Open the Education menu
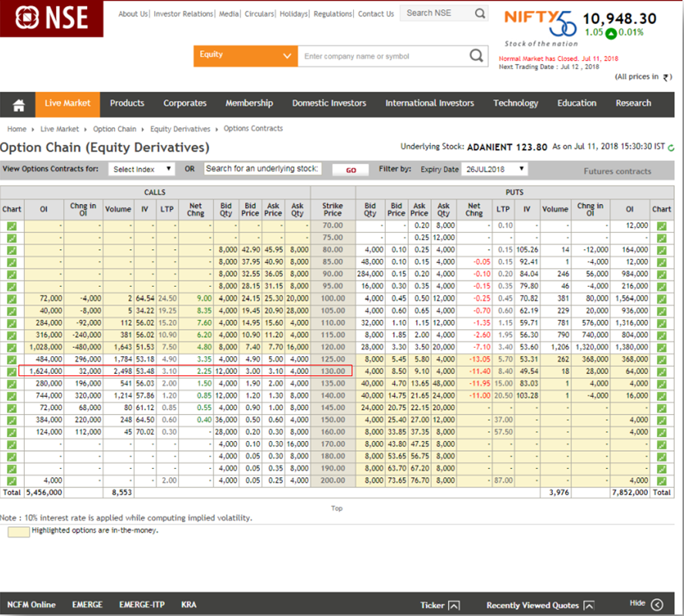Image resolution: width=684 pixels, height=616 pixels. pyautogui.click(x=577, y=103)
